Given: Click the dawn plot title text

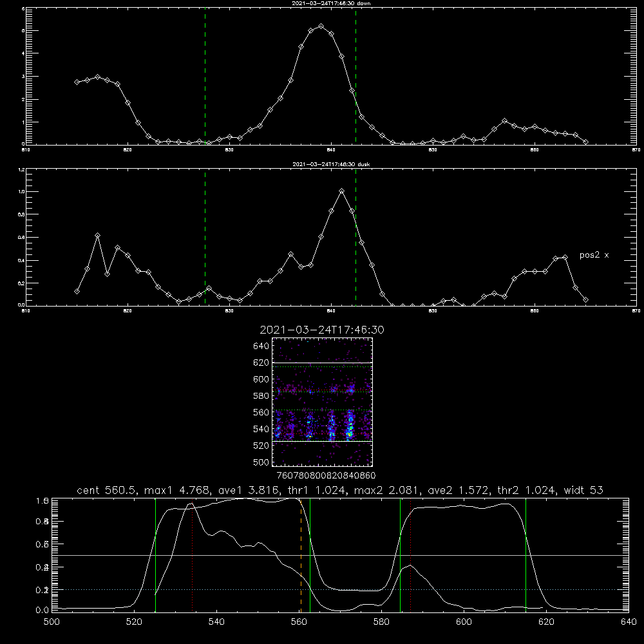Looking at the screenshot, I should [331, 3].
